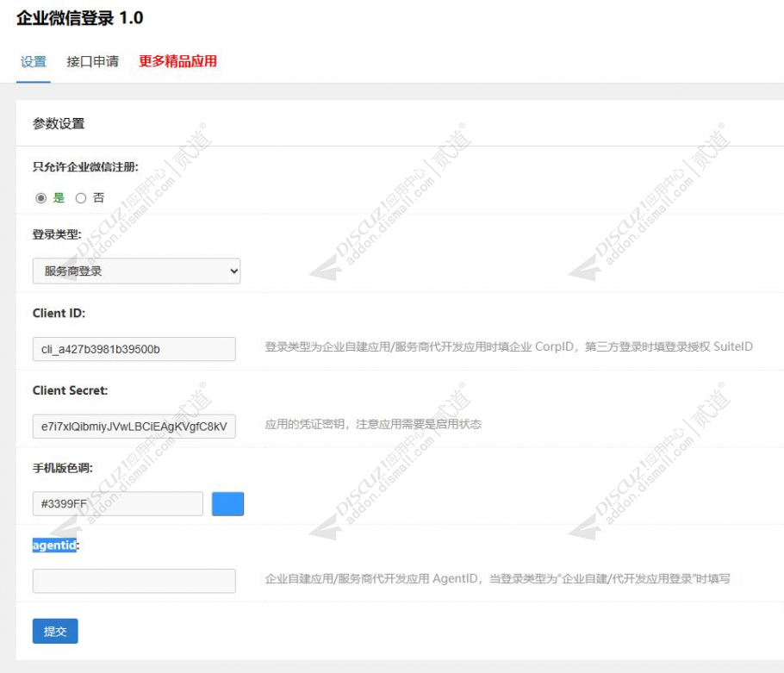Open the 设置 tab

(34, 61)
